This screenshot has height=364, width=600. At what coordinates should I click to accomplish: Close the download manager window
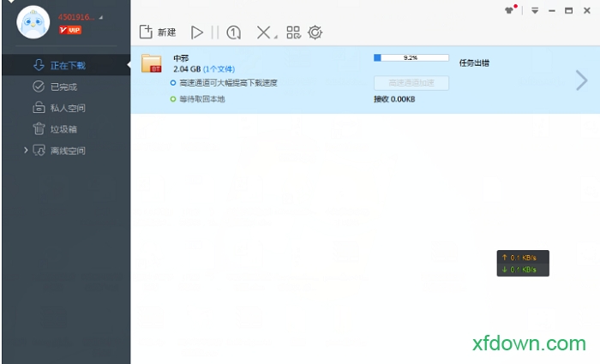coord(587,10)
